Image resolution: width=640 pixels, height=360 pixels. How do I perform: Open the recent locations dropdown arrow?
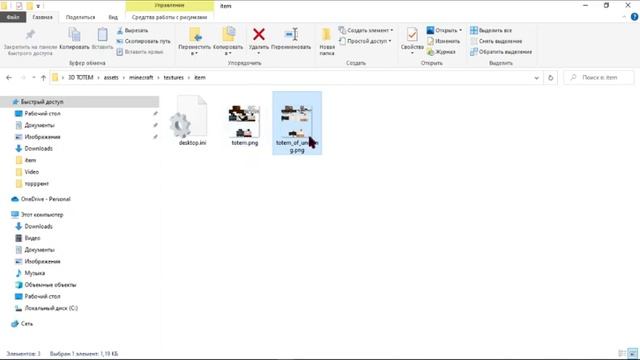point(33,78)
